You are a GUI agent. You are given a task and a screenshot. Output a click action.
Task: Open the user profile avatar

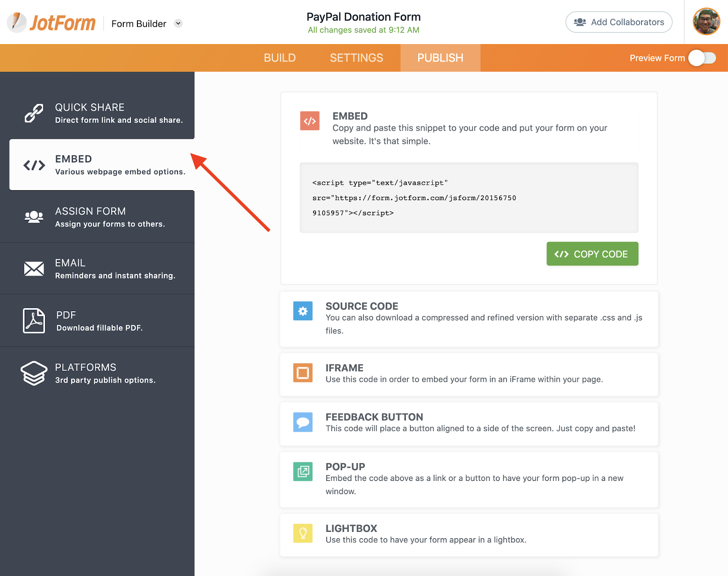[706, 21]
